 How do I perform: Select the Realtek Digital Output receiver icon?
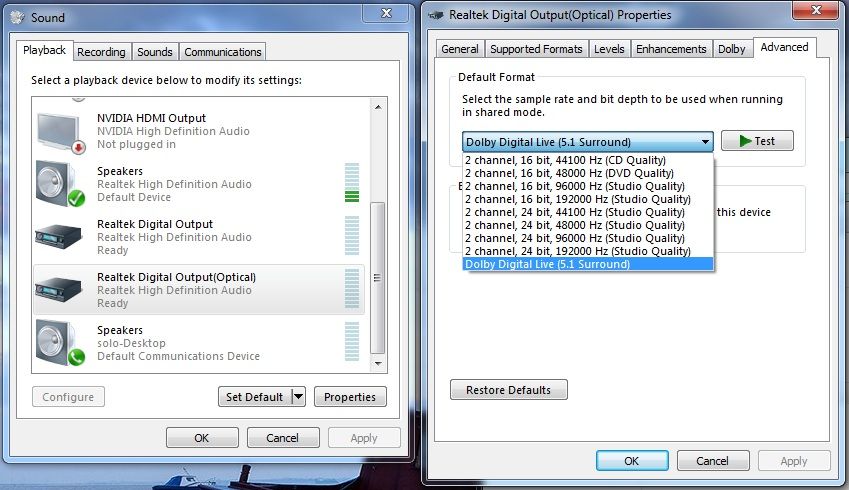[x=58, y=237]
